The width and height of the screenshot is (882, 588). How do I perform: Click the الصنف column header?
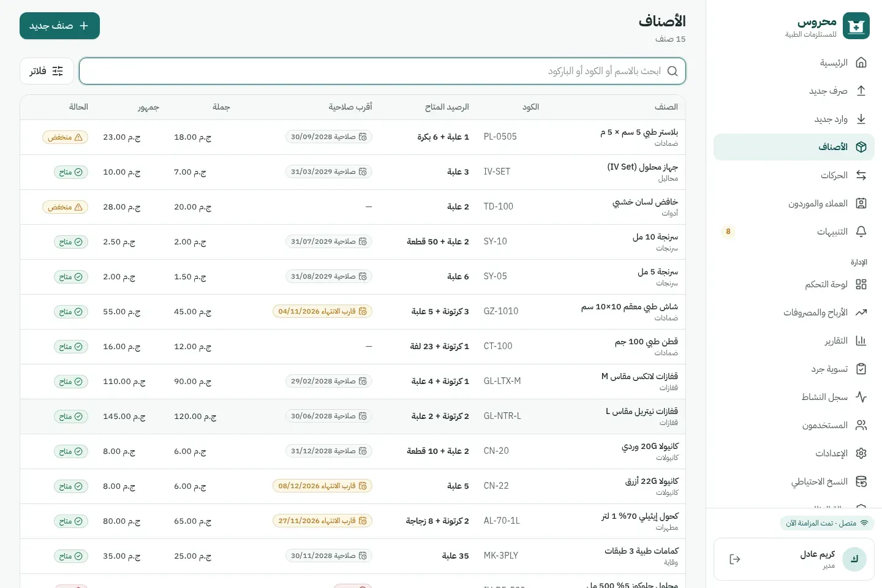666,107
